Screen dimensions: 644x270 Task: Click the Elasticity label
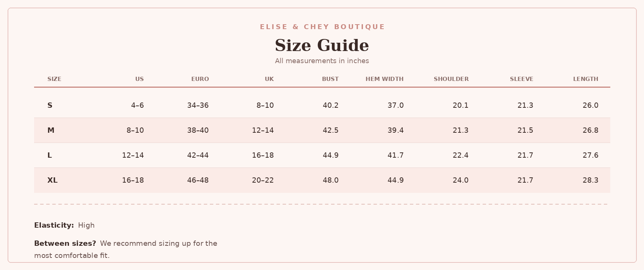point(54,225)
